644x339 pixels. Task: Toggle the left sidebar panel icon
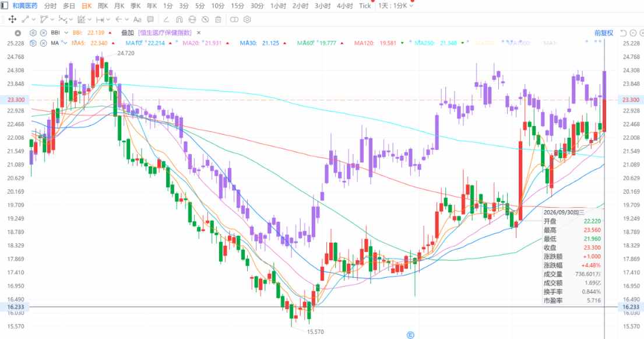click(x=5, y=6)
